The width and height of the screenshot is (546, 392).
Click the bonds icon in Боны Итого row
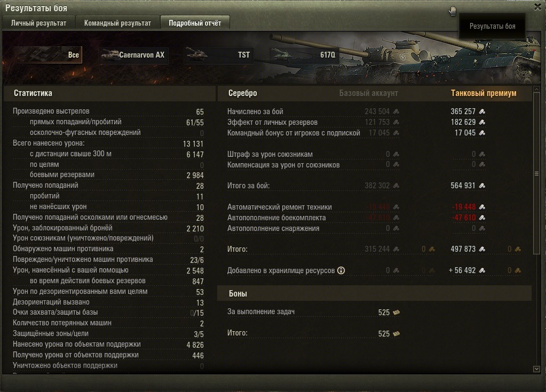pos(396,334)
